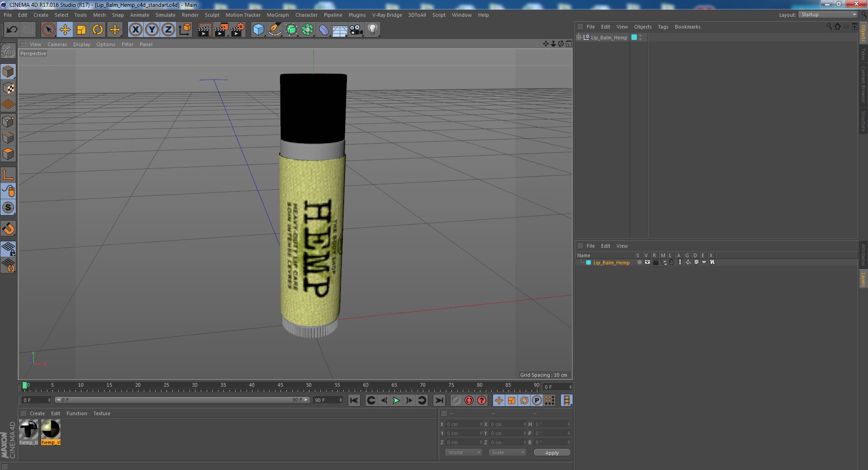
Task: Open the deformer objects icon
Action: pos(324,30)
